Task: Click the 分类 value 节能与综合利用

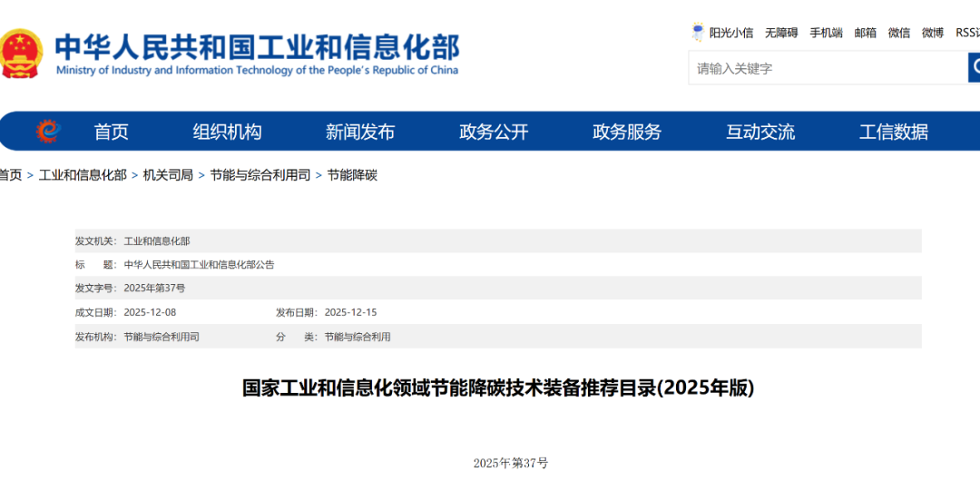Action: point(358,337)
